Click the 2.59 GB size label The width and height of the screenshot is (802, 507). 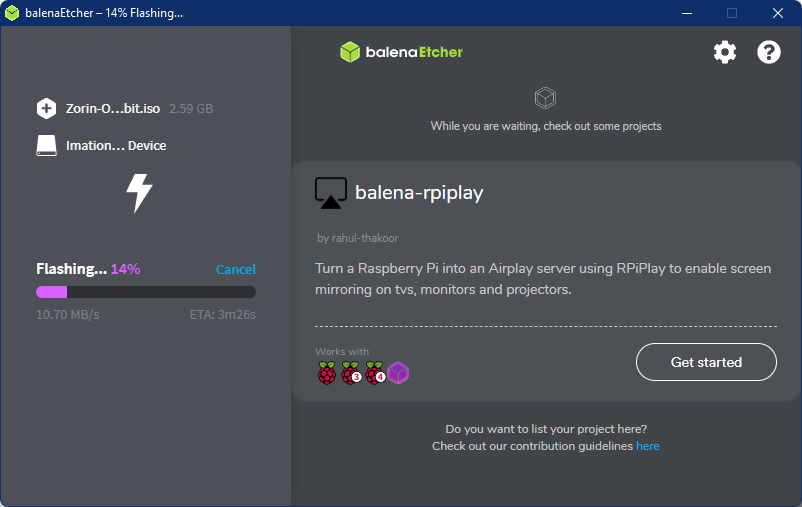191,109
